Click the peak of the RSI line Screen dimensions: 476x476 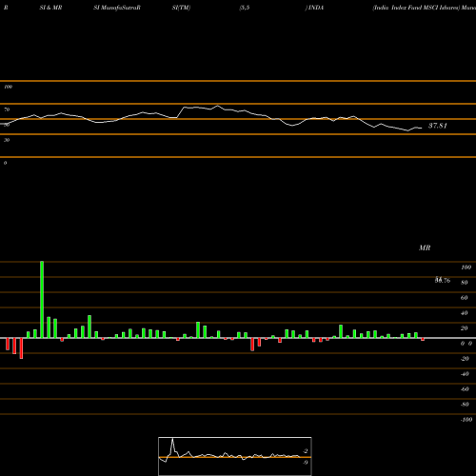point(218,106)
